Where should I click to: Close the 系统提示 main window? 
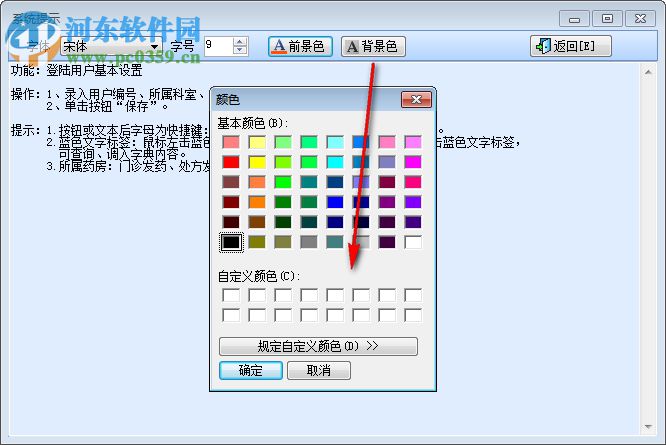641,19
